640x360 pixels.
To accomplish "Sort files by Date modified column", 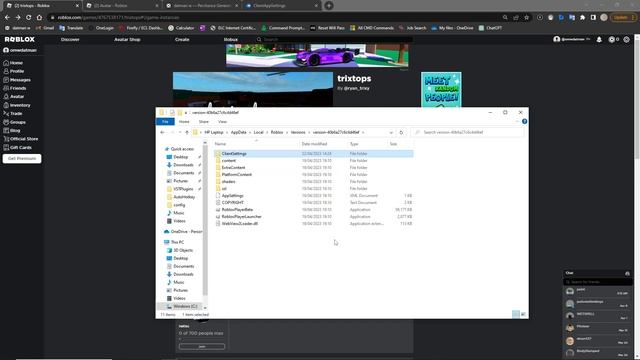I will [324, 144].
